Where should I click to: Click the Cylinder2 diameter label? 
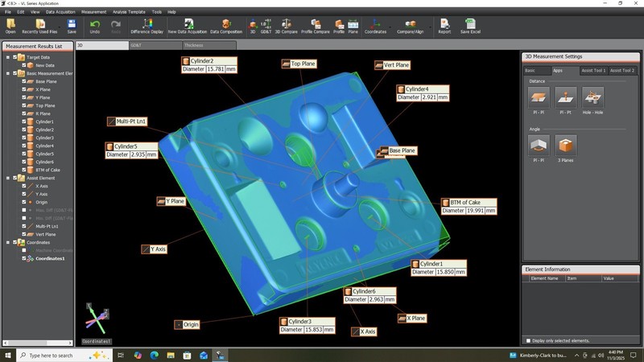tap(209, 65)
